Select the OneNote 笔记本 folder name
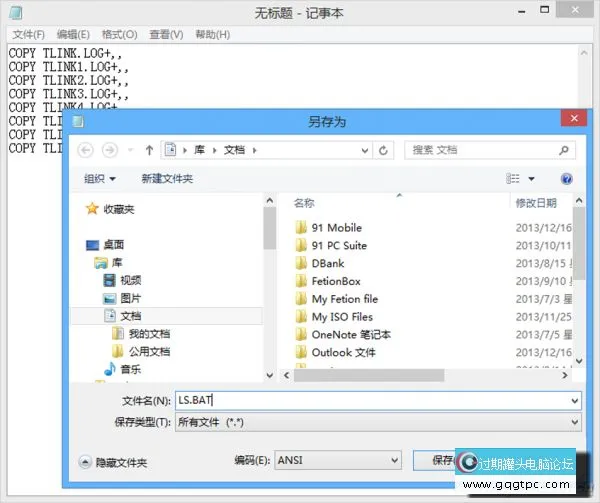 coord(351,335)
